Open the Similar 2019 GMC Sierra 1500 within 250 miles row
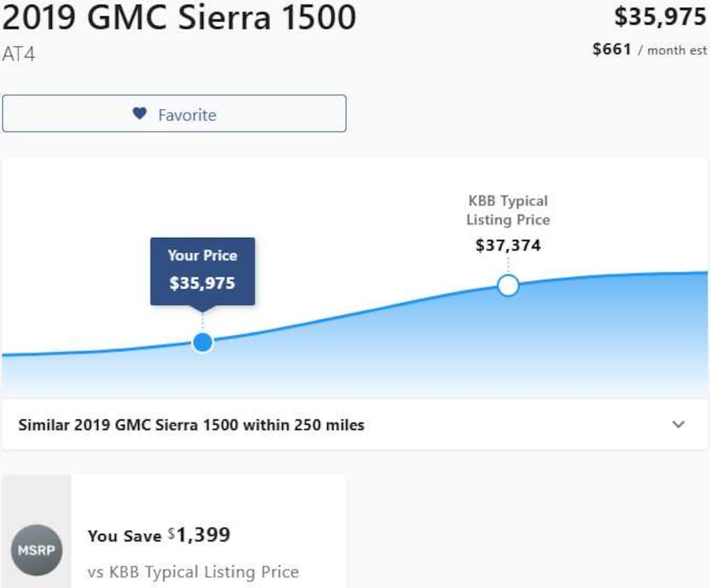The height and width of the screenshot is (588, 710). click(x=191, y=425)
